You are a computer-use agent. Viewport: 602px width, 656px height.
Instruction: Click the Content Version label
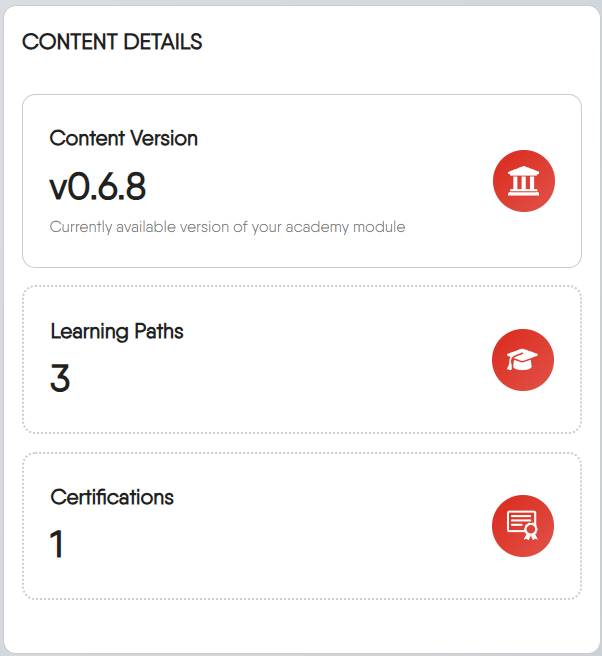[124, 139]
